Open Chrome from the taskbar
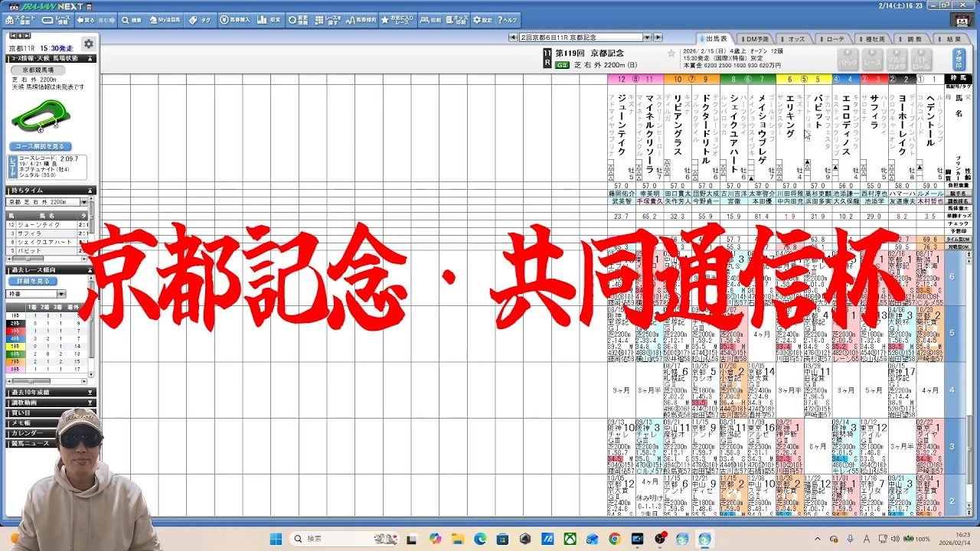 pyautogui.click(x=614, y=539)
